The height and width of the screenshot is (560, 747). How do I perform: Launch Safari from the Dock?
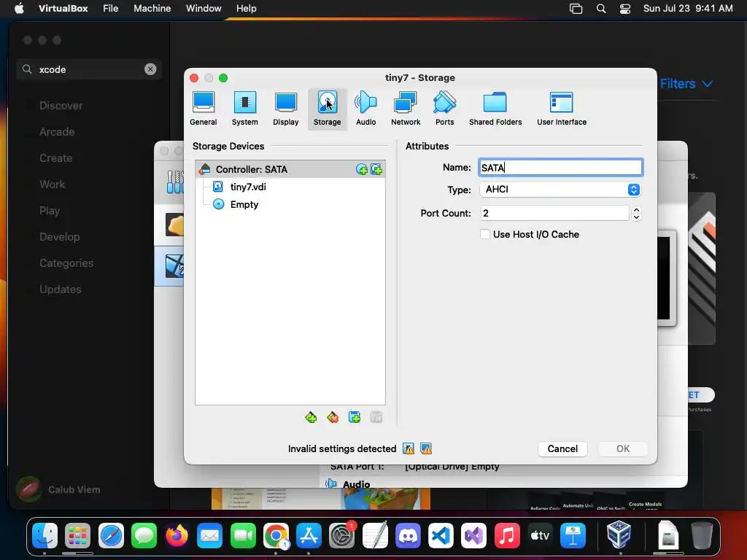tap(111, 535)
